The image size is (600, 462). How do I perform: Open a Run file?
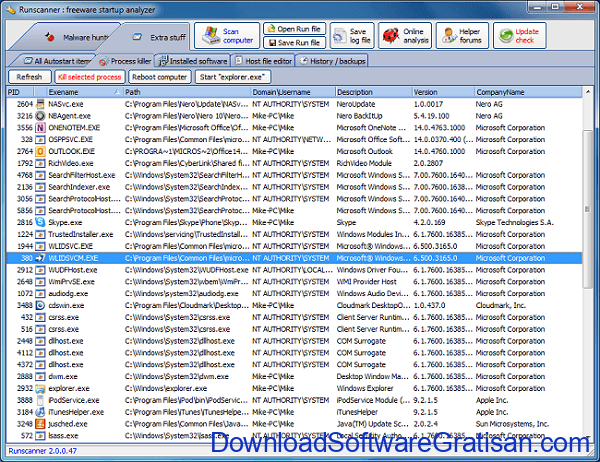(294, 29)
